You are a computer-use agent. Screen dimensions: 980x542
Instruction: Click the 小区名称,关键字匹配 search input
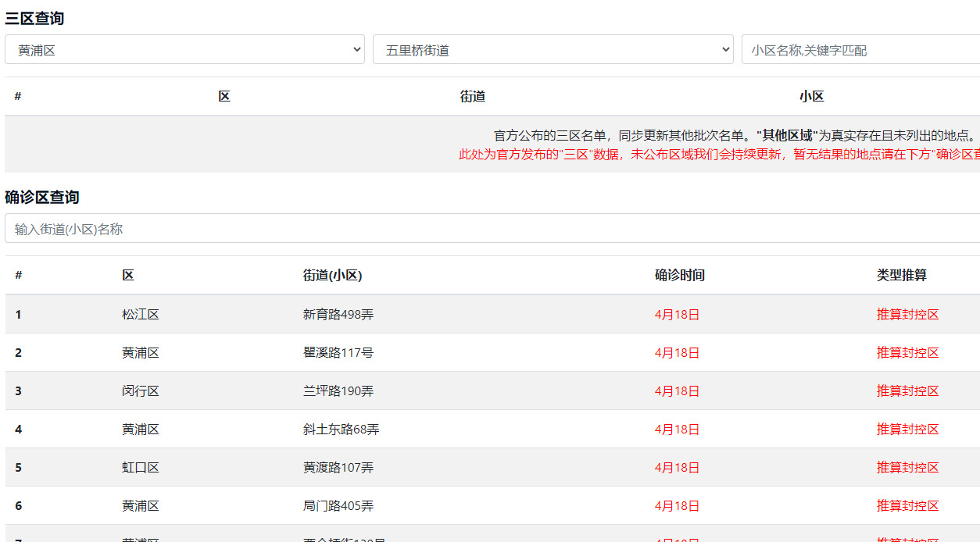click(860, 48)
